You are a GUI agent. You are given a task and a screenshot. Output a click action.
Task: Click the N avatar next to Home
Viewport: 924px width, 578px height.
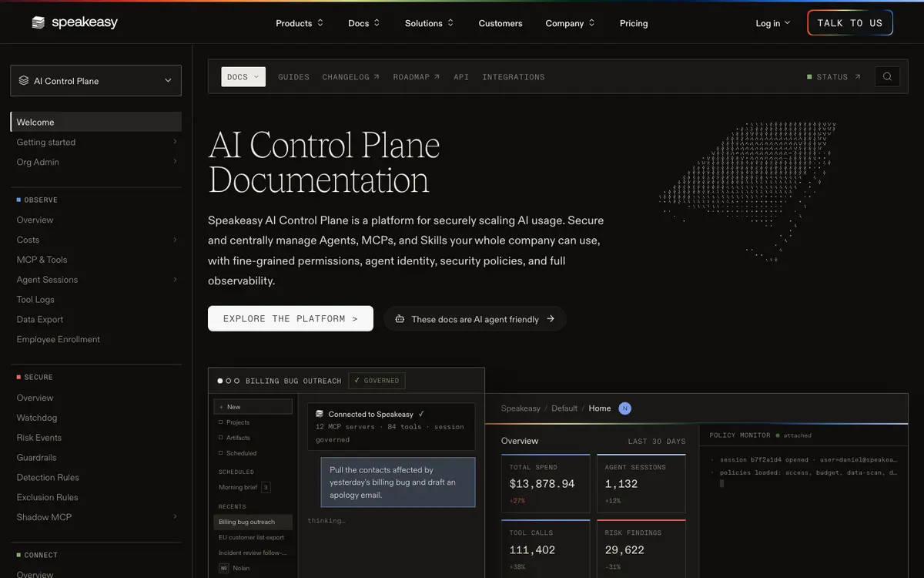[624, 408]
